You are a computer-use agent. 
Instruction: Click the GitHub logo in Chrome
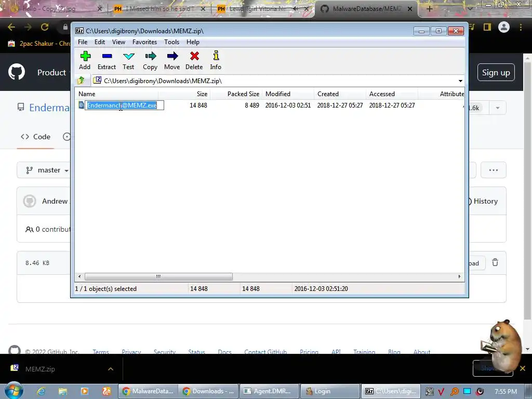pos(17,72)
